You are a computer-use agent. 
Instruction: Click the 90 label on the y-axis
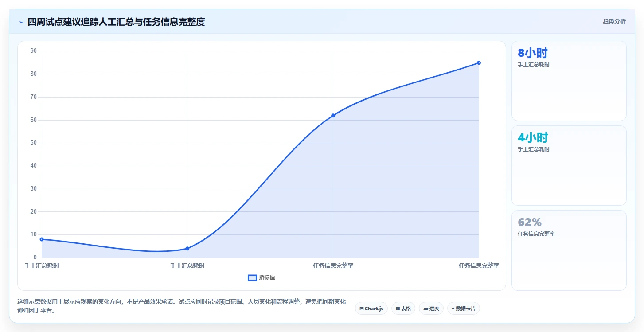coord(34,51)
